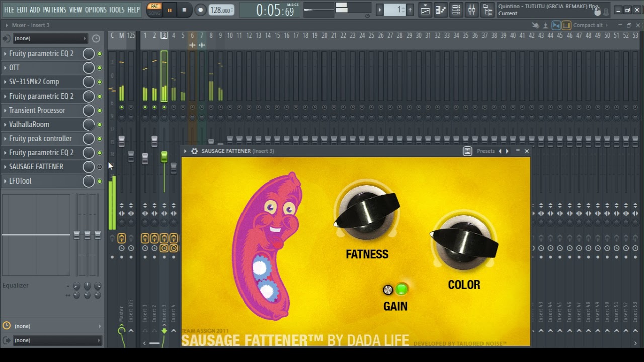
Task: Select the Master track M header
Action: tap(122, 35)
